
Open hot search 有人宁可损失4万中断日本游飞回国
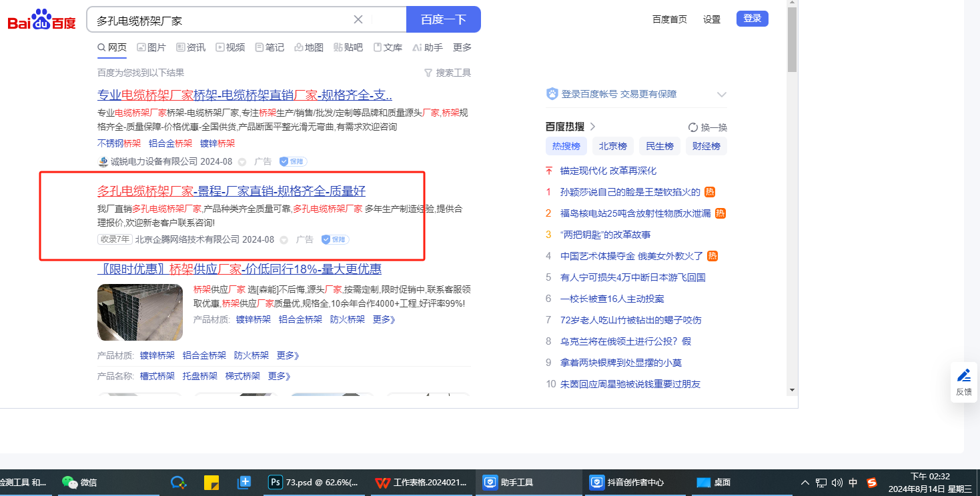pyautogui.click(x=633, y=277)
